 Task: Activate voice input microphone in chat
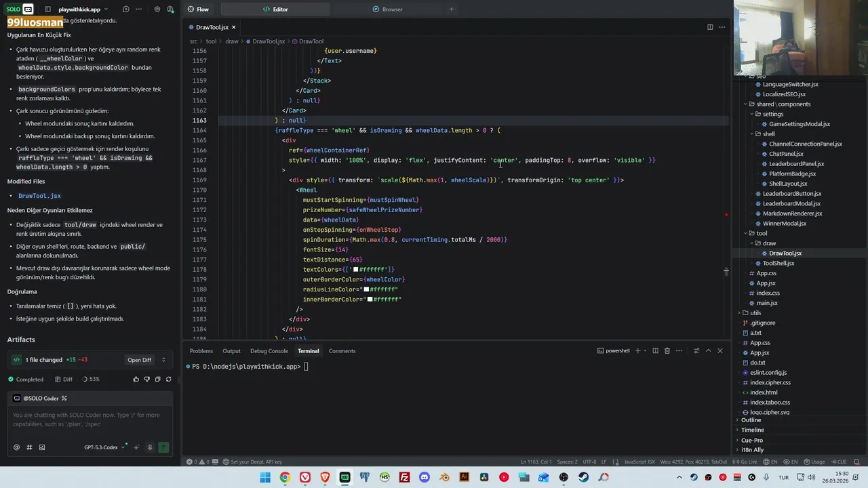tap(150, 447)
